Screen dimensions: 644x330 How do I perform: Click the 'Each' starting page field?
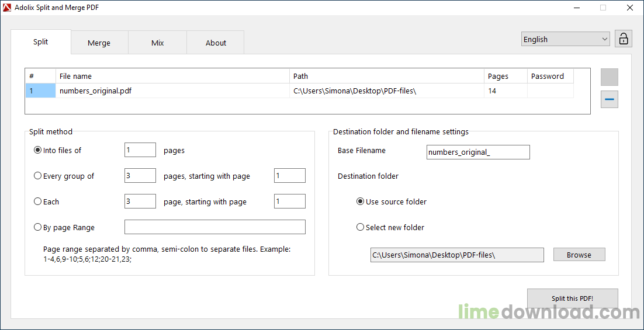click(x=289, y=201)
